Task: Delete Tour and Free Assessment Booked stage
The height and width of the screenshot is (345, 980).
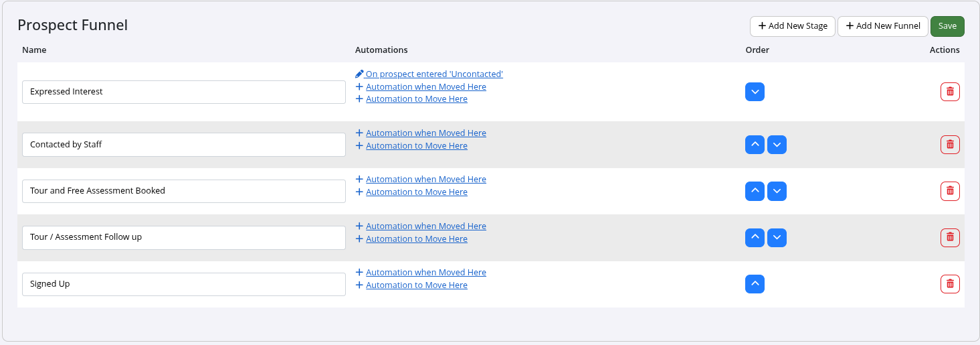Action: tap(950, 191)
